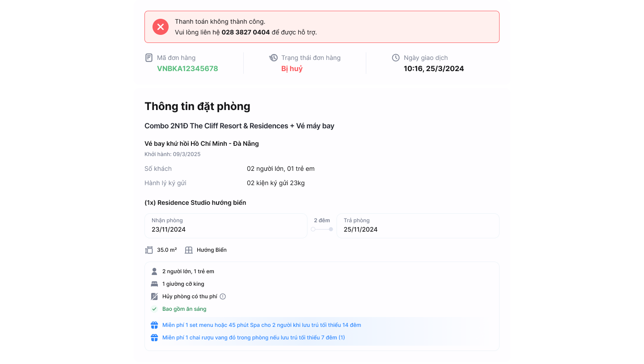Screen dimensions: 644x364
Task: Click the room area icon beside 35.0 m²
Action: coord(149,250)
